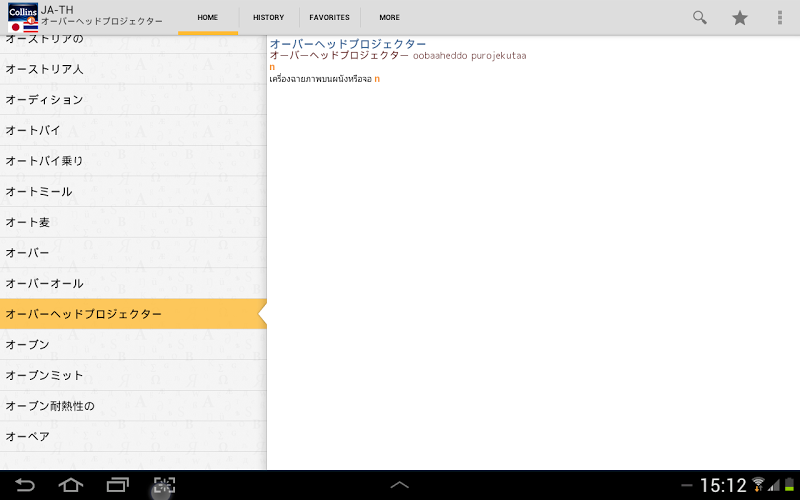Add entry to favorites with star icon
800x500 pixels.
(740, 18)
